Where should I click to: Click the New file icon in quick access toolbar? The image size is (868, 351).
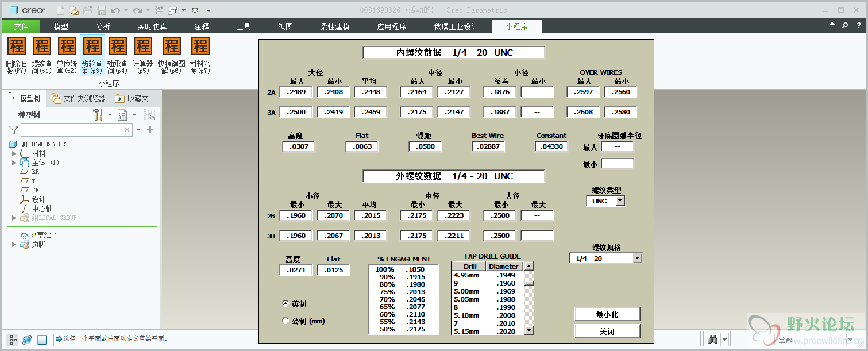[60, 10]
